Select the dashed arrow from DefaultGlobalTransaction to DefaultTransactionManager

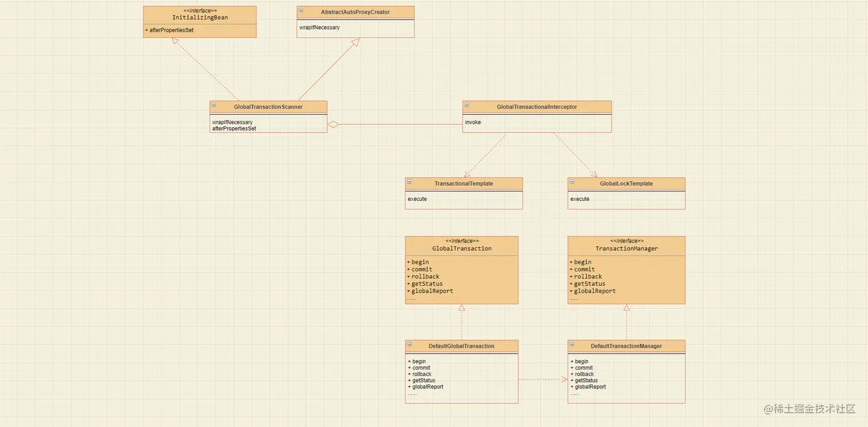[x=543, y=379]
